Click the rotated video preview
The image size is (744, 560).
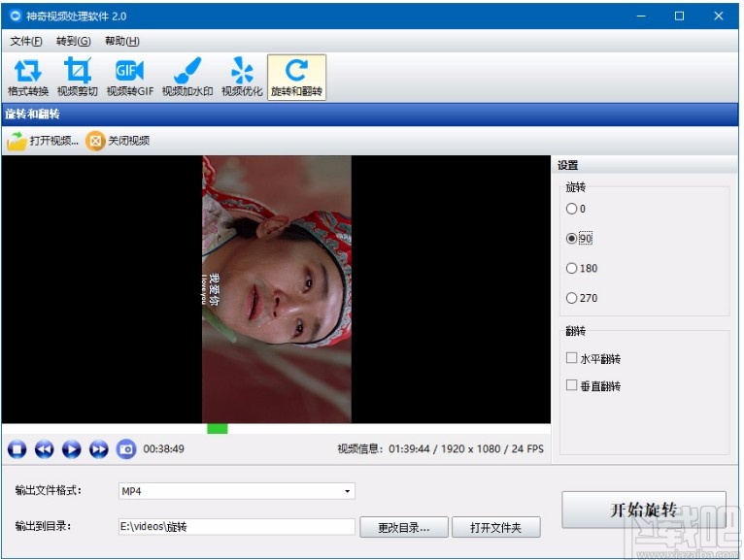point(277,289)
